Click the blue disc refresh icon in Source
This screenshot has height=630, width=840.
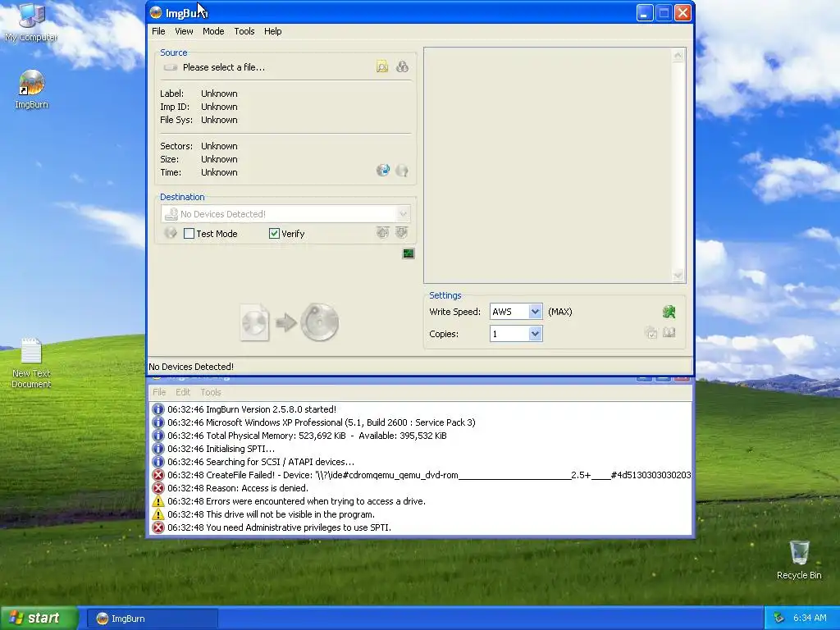(383, 171)
